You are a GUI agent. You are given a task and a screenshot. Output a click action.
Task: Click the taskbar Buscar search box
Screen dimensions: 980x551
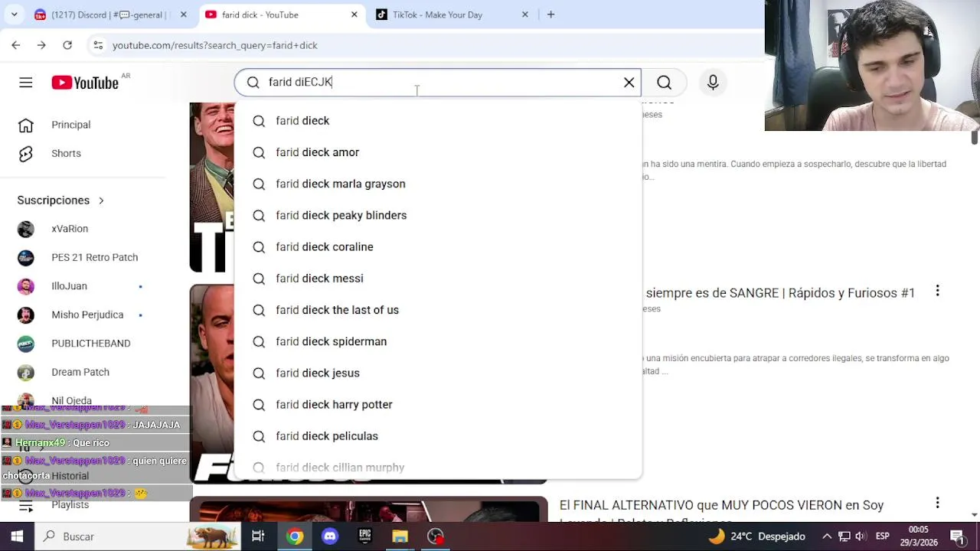[x=139, y=536]
